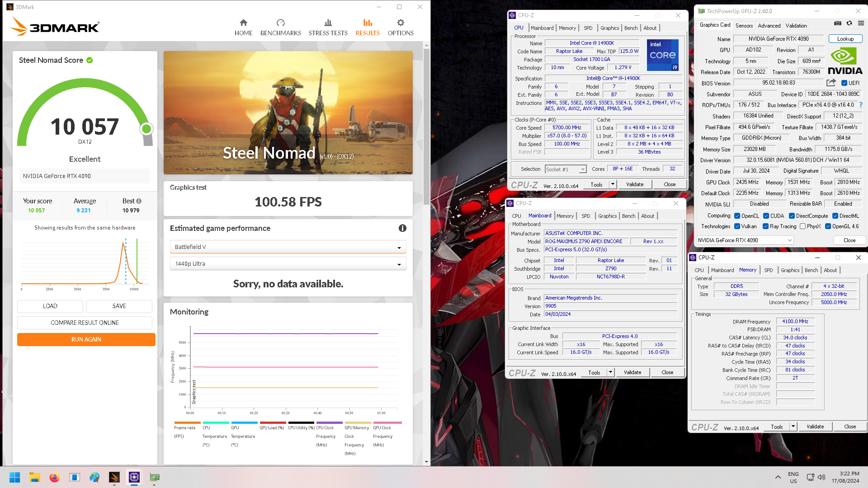
Task: Click the Paint palette taskbar icon
Action: pyautogui.click(x=94, y=477)
